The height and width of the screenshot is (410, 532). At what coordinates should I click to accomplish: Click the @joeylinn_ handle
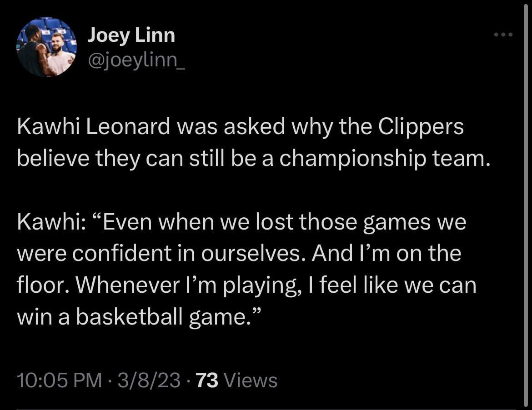point(136,59)
